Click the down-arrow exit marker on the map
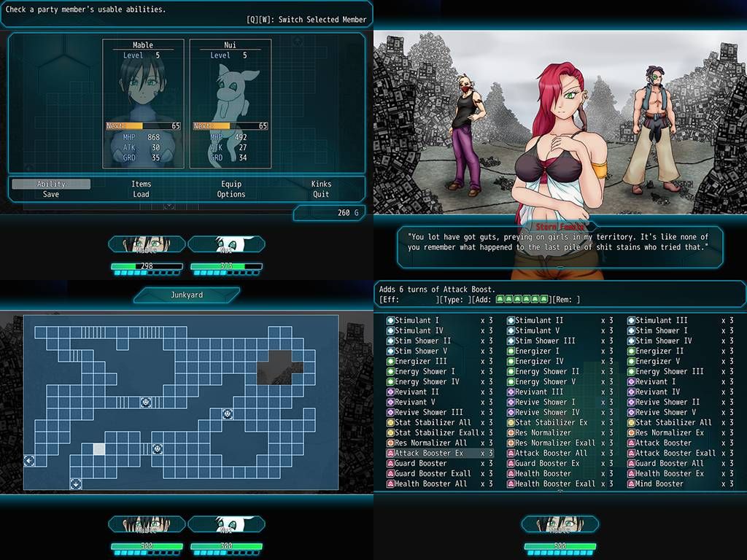Image resolution: width=747 pixels, height=560 pixels. coord(76,484)
